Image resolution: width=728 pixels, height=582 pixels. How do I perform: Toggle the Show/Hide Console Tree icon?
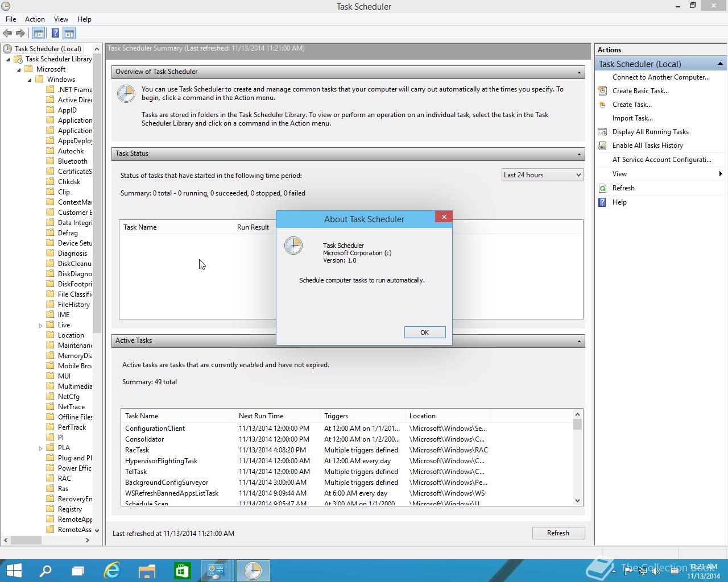(39, 33)
